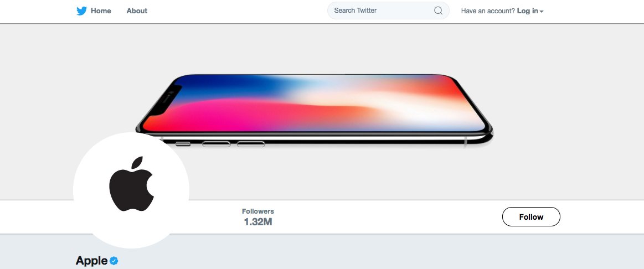Image resolution: width=644 pixels, height=269 pixels.
Task: Open the Log in dropdown
Action: point(530,11)
